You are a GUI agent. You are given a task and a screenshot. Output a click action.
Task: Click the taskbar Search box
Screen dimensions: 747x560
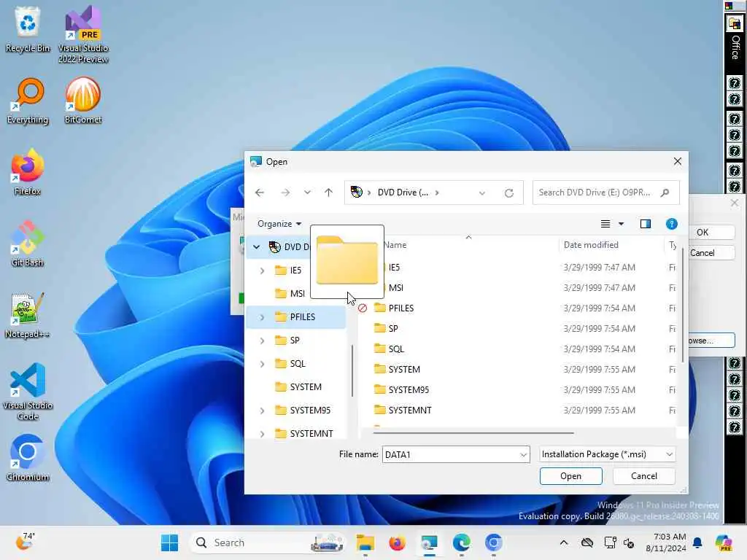coord(267,542)
